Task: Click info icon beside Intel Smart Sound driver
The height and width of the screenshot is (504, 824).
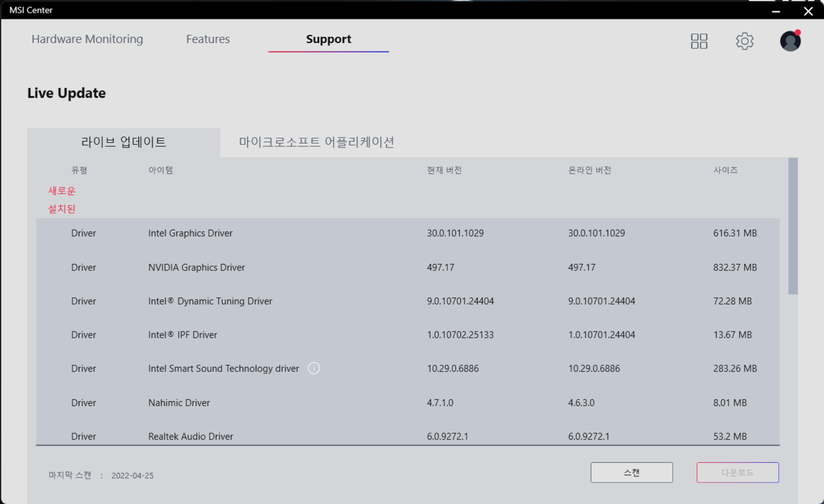Action: 314,369
